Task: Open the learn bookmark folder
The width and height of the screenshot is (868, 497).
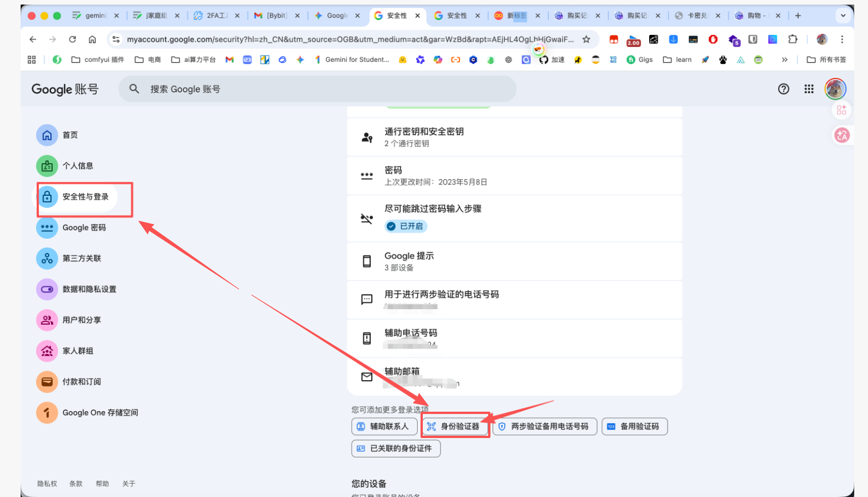Action: coord(677,60)
